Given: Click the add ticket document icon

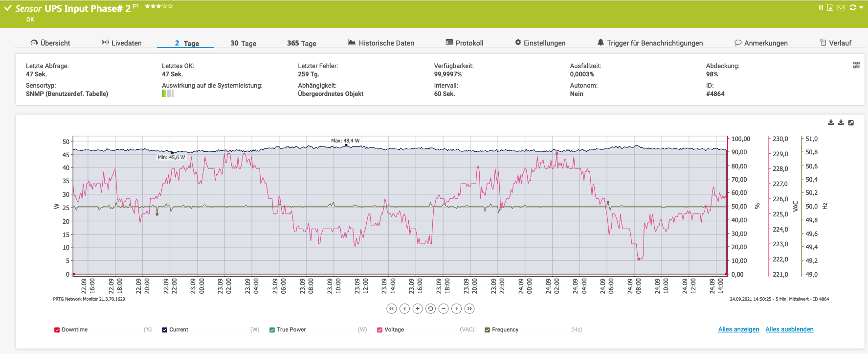Looking at the screenshot, I should (830, 7).
